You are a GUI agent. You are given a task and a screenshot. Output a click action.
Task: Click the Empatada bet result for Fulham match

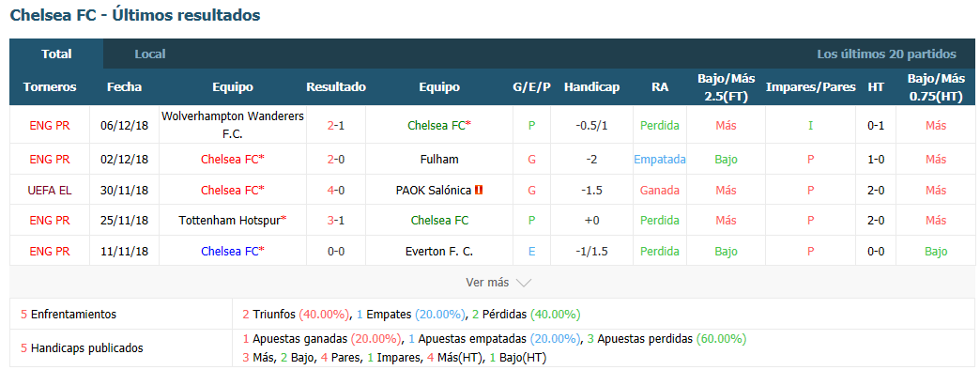[659, 160]
